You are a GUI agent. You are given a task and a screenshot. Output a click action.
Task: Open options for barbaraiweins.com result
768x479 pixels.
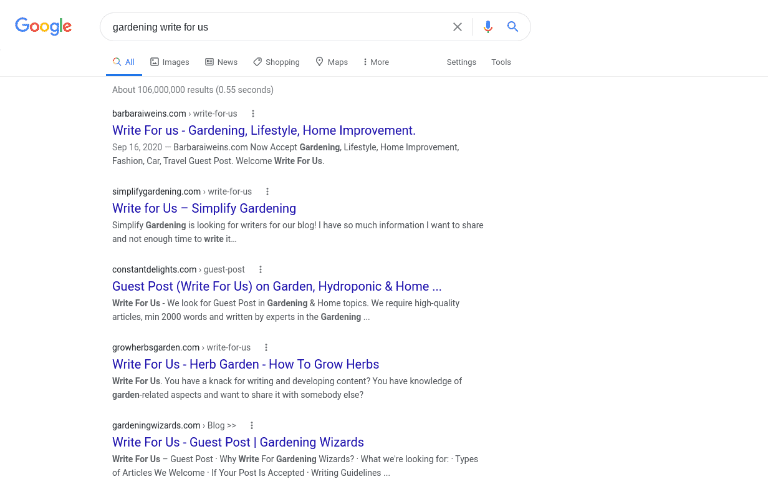point(253,114)
